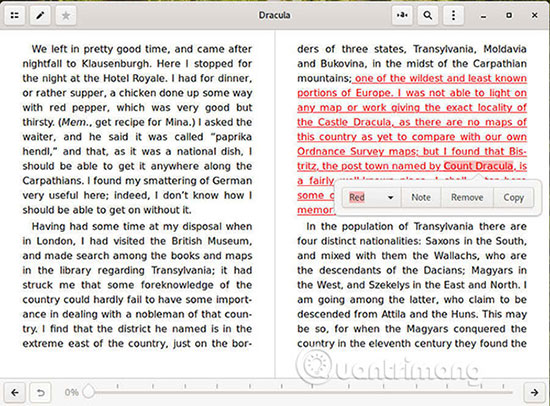The width and height of the screenshot is (550, 406).
Task: Minimize the Dracula window
Action: coord(483,16)
